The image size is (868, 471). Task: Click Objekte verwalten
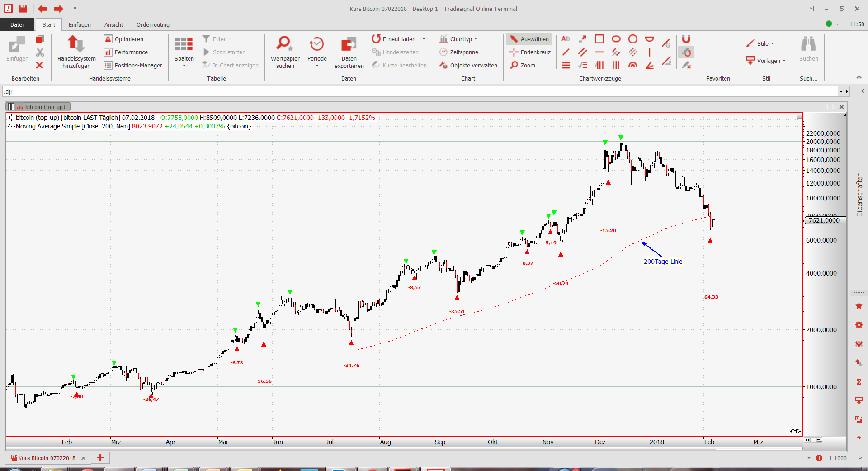pyautogui.click(x=468, y=65)
